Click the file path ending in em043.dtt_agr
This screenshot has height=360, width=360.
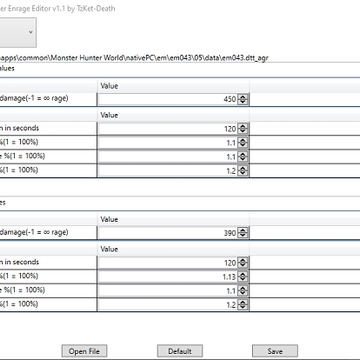tap(134, 58)
